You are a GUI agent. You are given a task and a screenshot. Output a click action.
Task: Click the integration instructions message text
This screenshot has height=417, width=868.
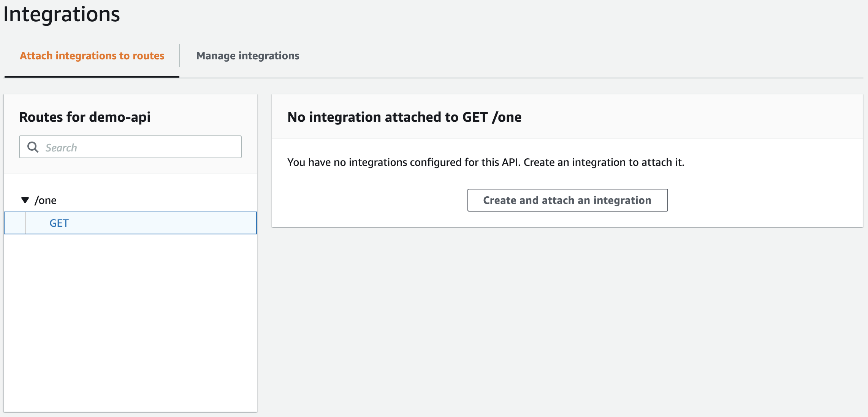coord(485,162)
